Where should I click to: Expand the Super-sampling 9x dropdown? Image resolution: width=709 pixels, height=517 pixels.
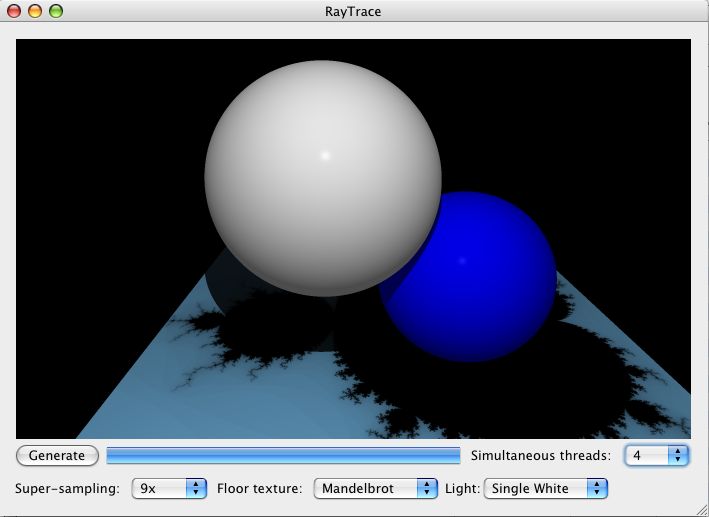click(169, 489)
